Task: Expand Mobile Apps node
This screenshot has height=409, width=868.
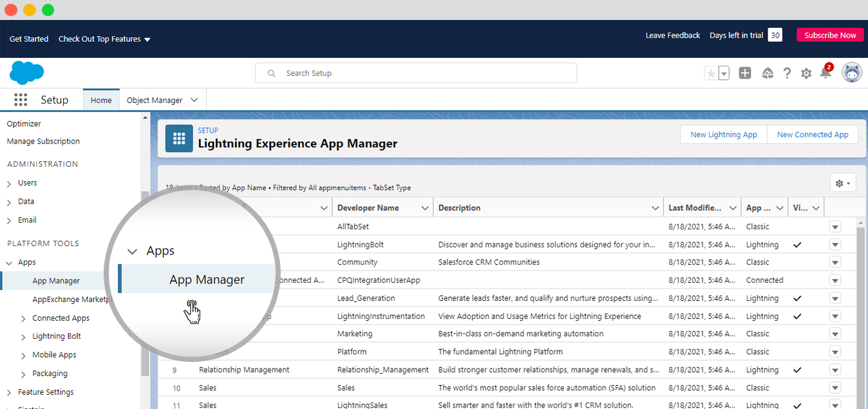Action: coord(23,356)
